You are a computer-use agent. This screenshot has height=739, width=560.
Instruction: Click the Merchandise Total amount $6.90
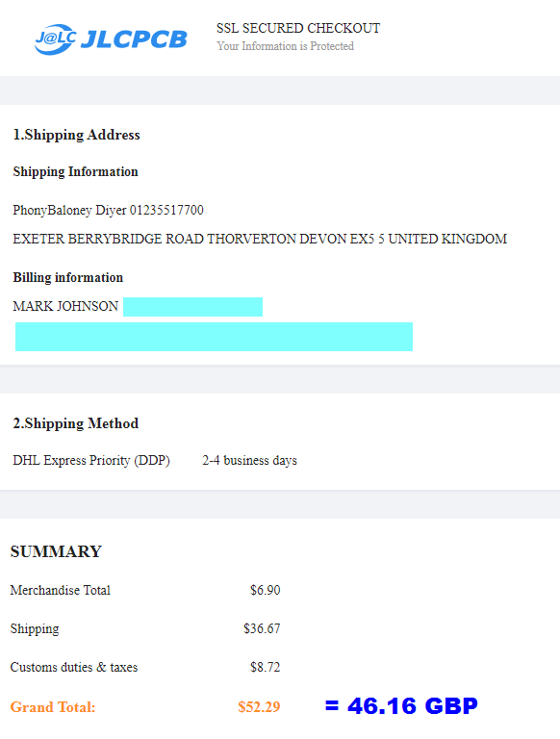pyautogui.click(x=266, y=590)
